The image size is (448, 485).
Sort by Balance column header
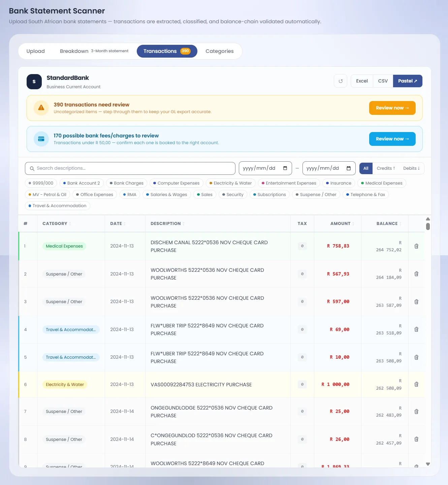389,224
